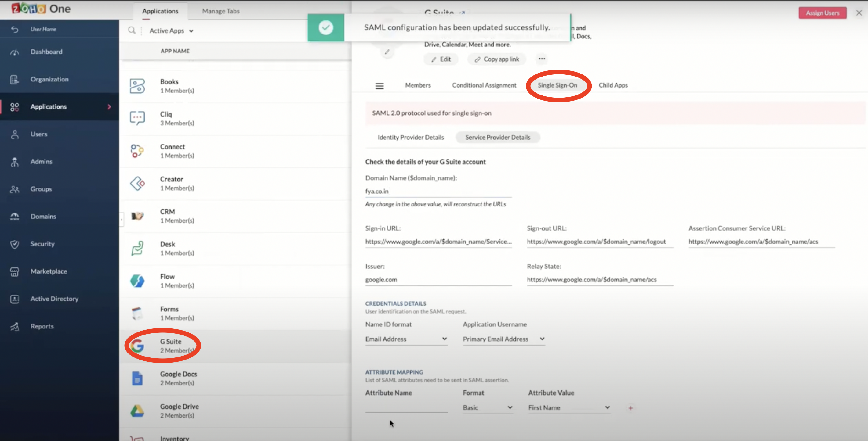868x441 pixels.
Task: Click the Organization building icon
Action: [14, 80]
